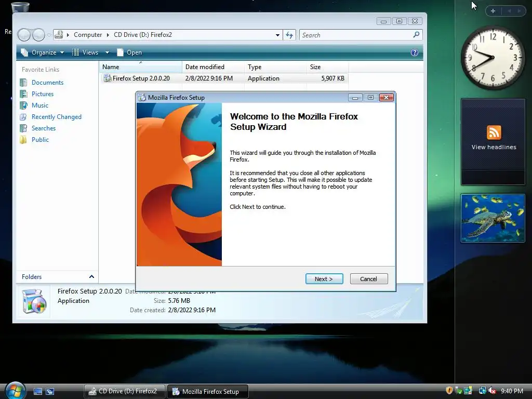Viewport: 532px width, 399px height.
Task: Click address bar drive icon
Action: (59, 35)
